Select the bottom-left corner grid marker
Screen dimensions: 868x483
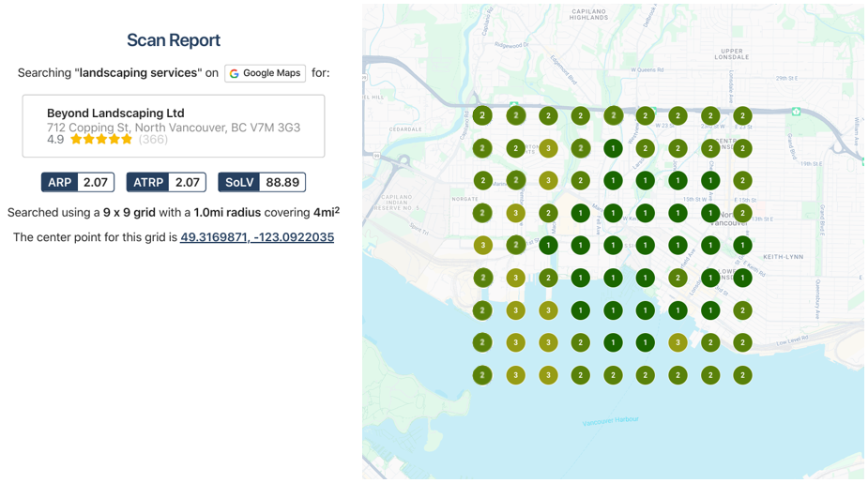(482, 375)
